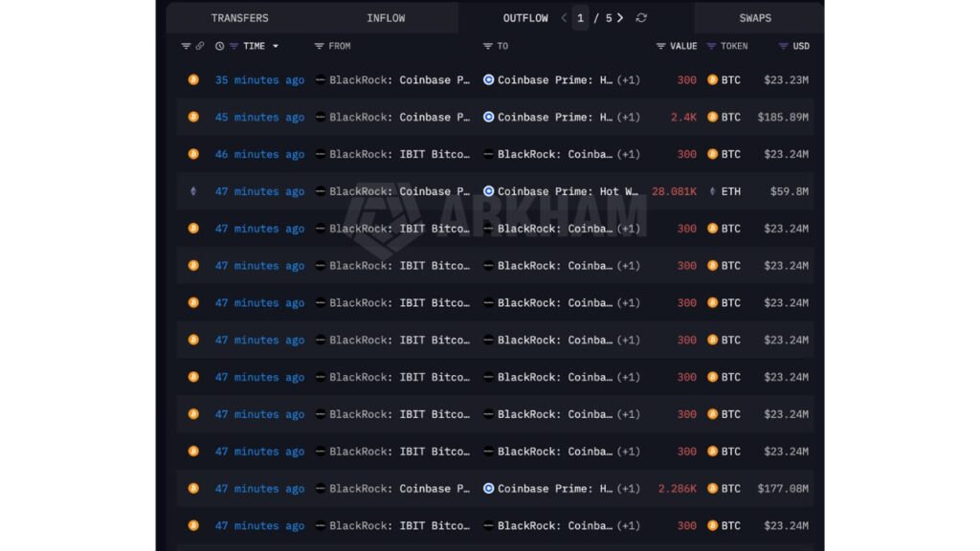Click (+1) in the 2.286K BTC row
The height and width of the screenshot is (551, 980).
pos(629,489)
